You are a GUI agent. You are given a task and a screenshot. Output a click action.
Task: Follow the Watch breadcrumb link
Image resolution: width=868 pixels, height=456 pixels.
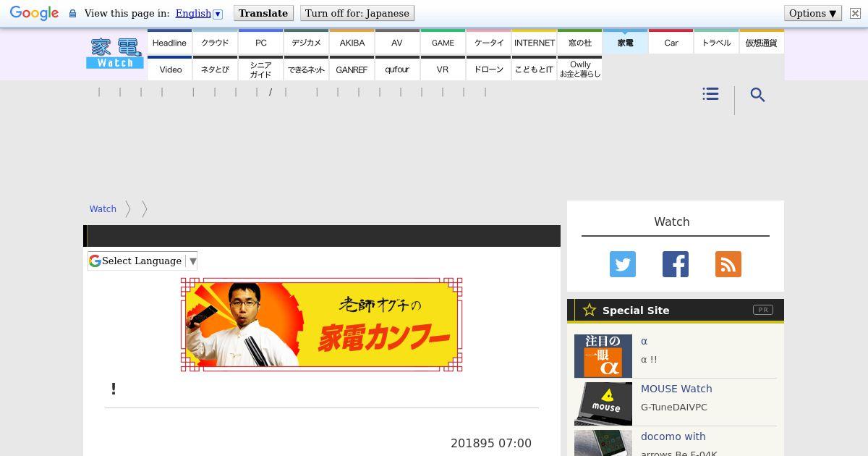(x=103, y=208)
